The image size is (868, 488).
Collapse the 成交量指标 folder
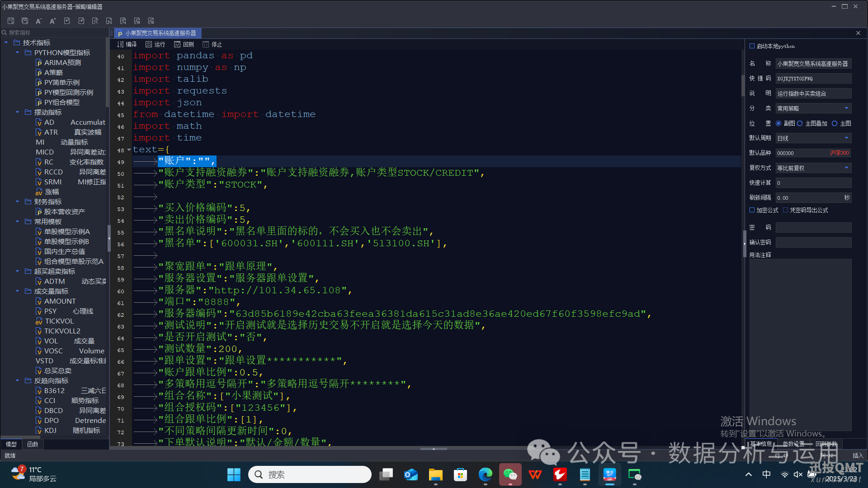[18, 291]
